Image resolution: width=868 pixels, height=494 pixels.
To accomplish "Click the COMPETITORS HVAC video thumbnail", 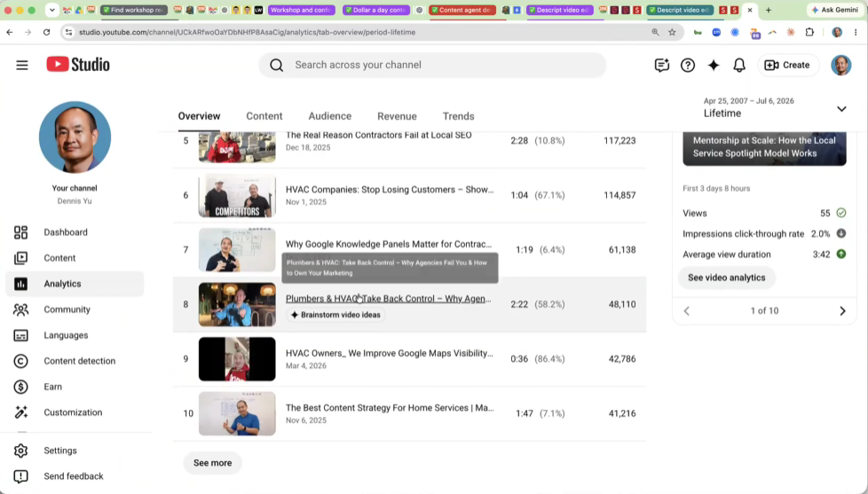I will tap(237, 195).
